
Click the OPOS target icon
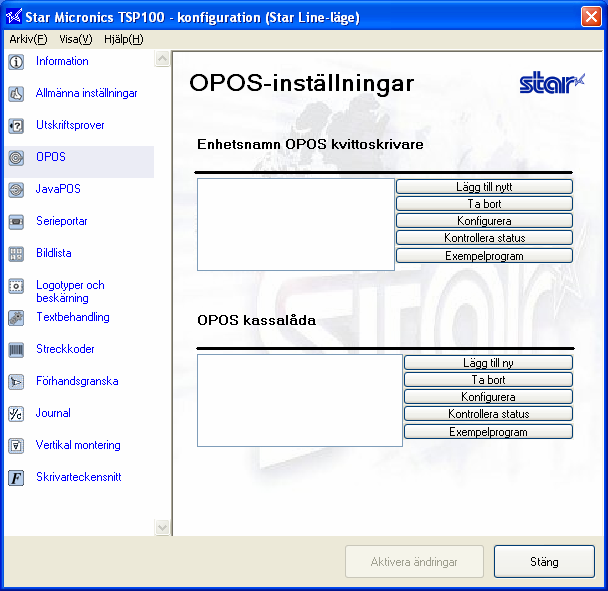coord(16,158)
